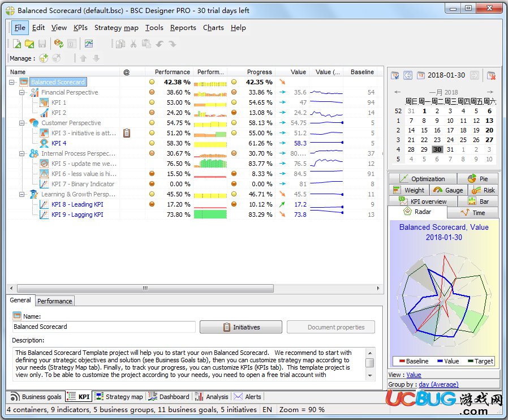Open the Tools menu
This screenshot has width=508, height=420.
pyautogui.click(x=154, y=28)
